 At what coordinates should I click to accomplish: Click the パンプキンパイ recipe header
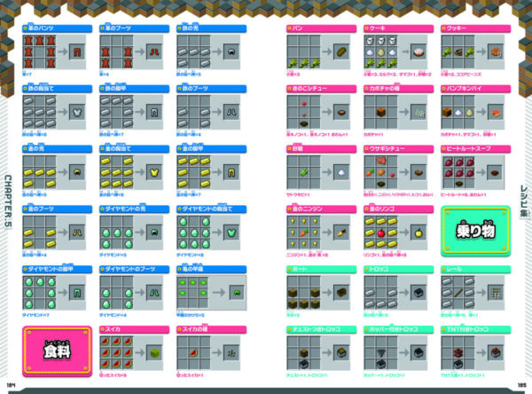click(x=475, y=89)
